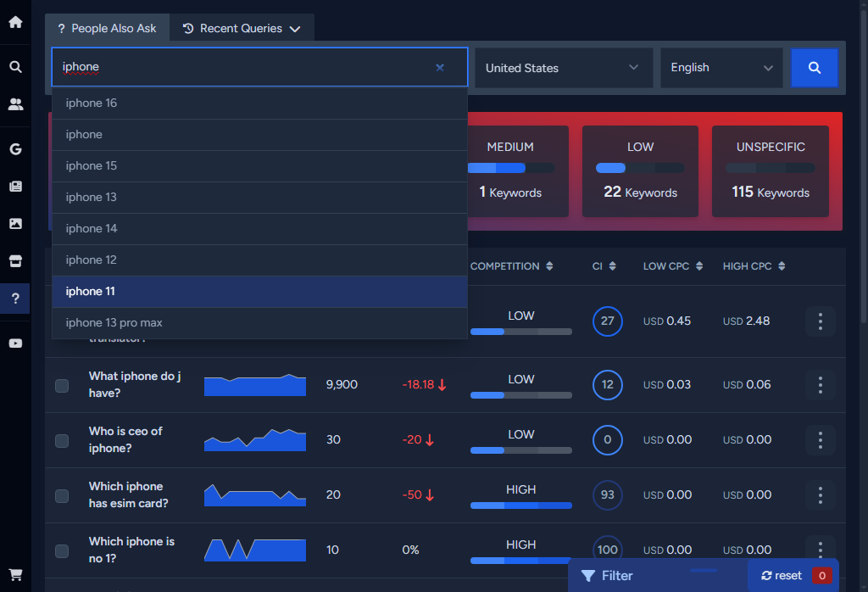Open the image search icon in sidebar
The image size is (868, 592).
pos(15,223)
